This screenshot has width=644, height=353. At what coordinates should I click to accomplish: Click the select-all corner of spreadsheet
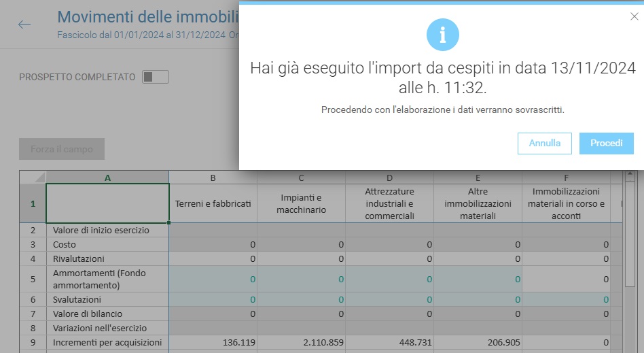pyautogui.click(x=33, y=178)
